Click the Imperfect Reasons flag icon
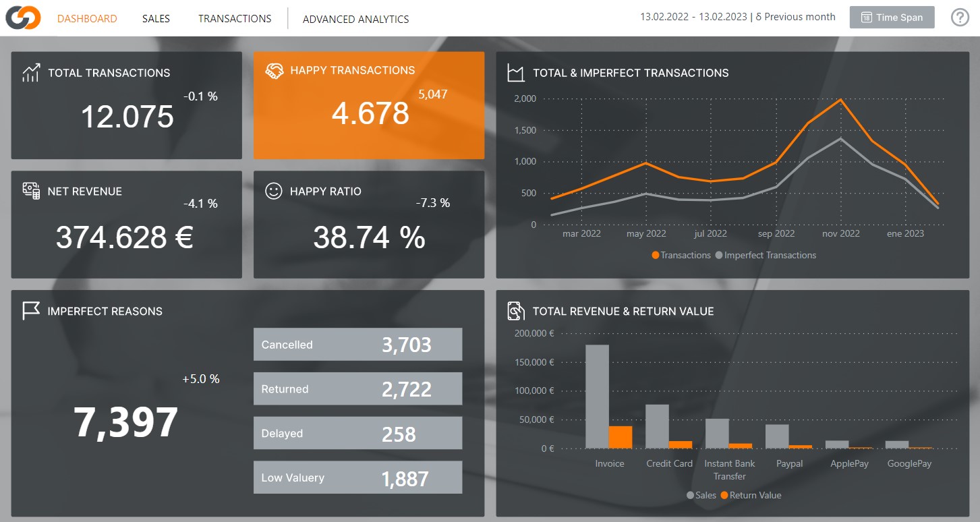Viewport: 980px width, 522px height. coord(31,311)
